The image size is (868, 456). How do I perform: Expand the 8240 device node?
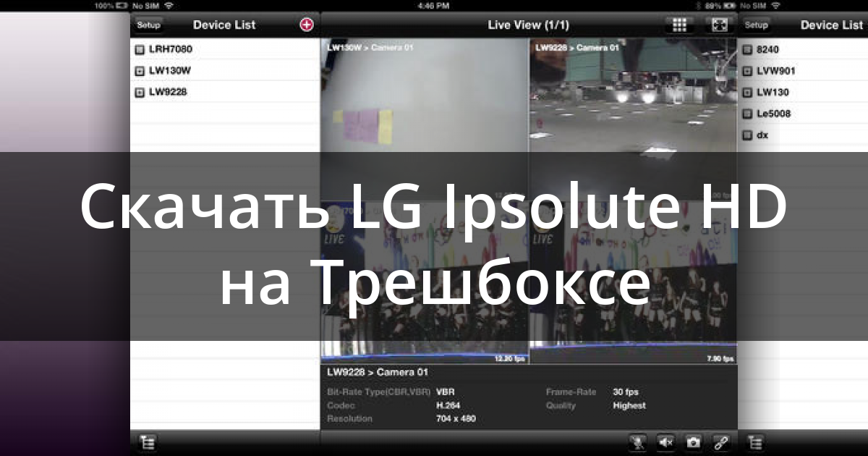(748, 50)
